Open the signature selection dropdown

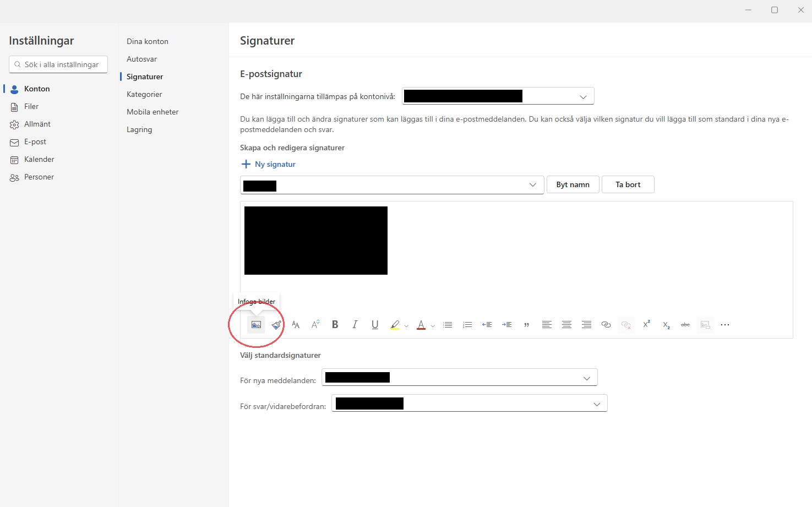pos(392,185)
